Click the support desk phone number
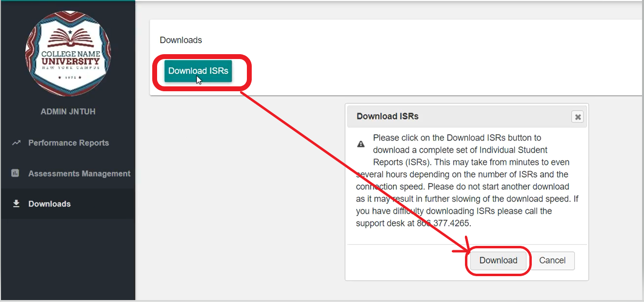This screenshot has width=644, height=302. (443, 223)
